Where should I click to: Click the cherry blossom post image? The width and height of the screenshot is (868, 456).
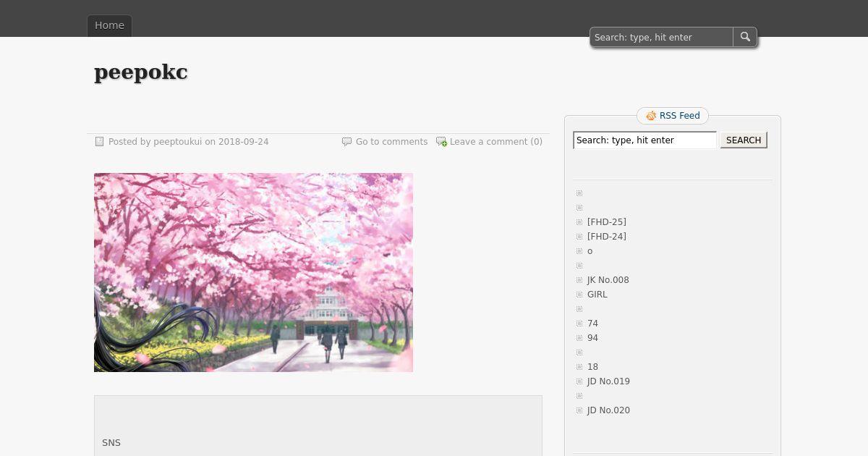point(253,272)
